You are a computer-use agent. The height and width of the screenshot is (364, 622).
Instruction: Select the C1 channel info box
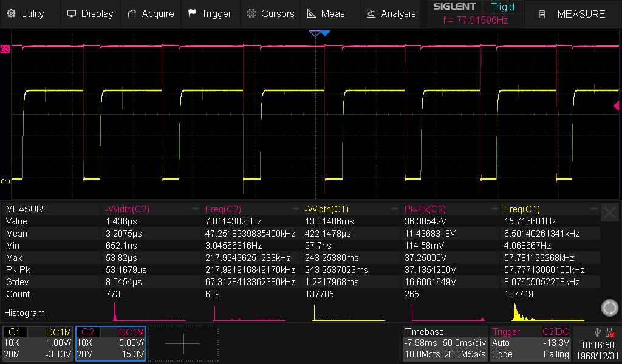pyautogui.click(x=38, y=343)
